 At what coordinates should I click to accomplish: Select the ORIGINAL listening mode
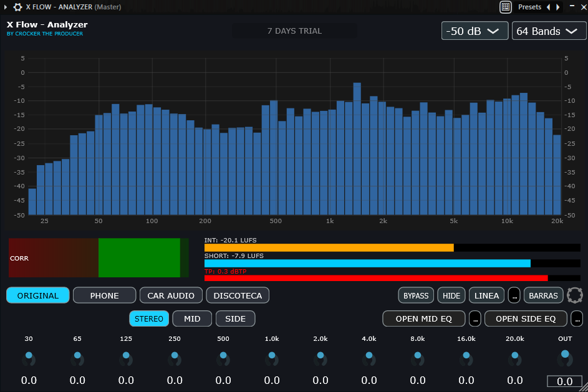click(38, 295)
